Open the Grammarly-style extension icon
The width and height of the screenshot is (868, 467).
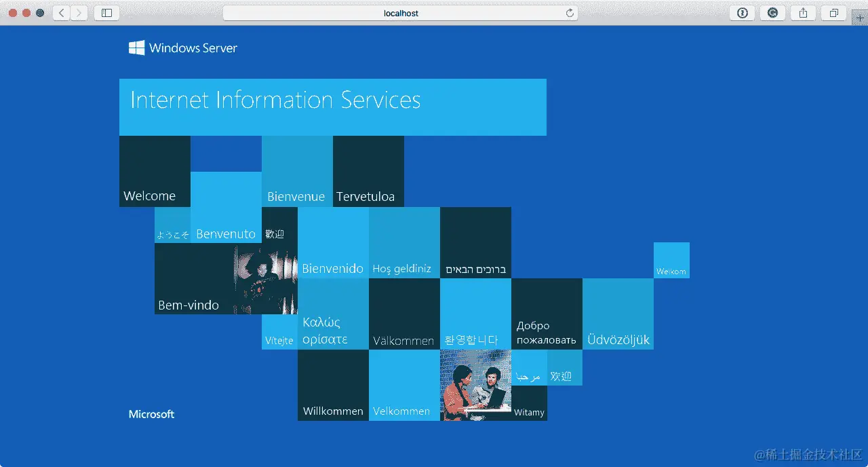772,13
